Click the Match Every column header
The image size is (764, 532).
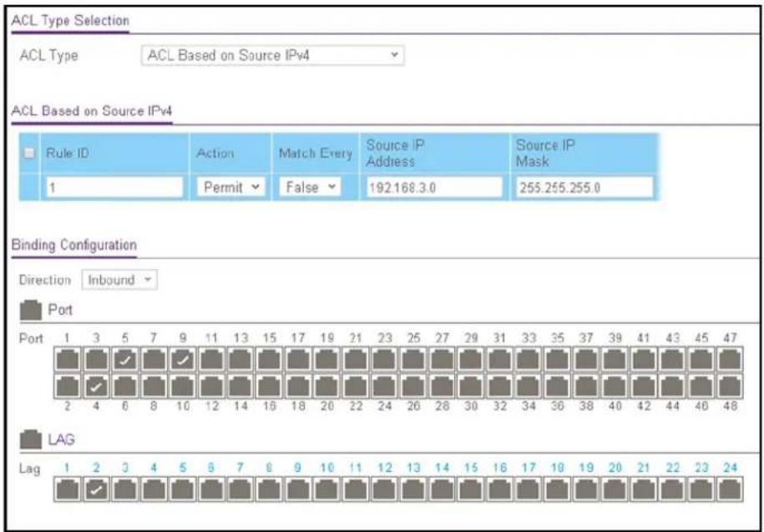pos(315,153)
